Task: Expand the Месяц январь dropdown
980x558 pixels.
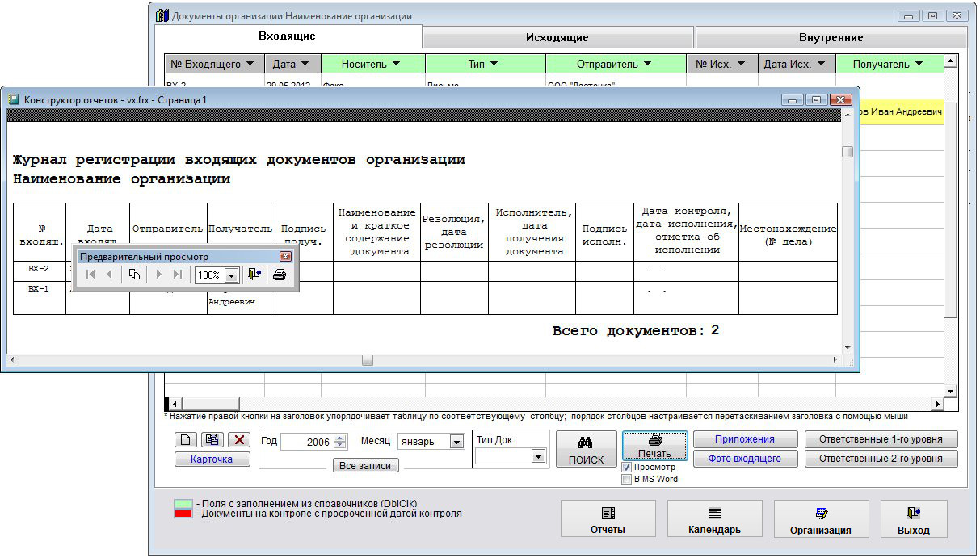Action: pos(456,442)
